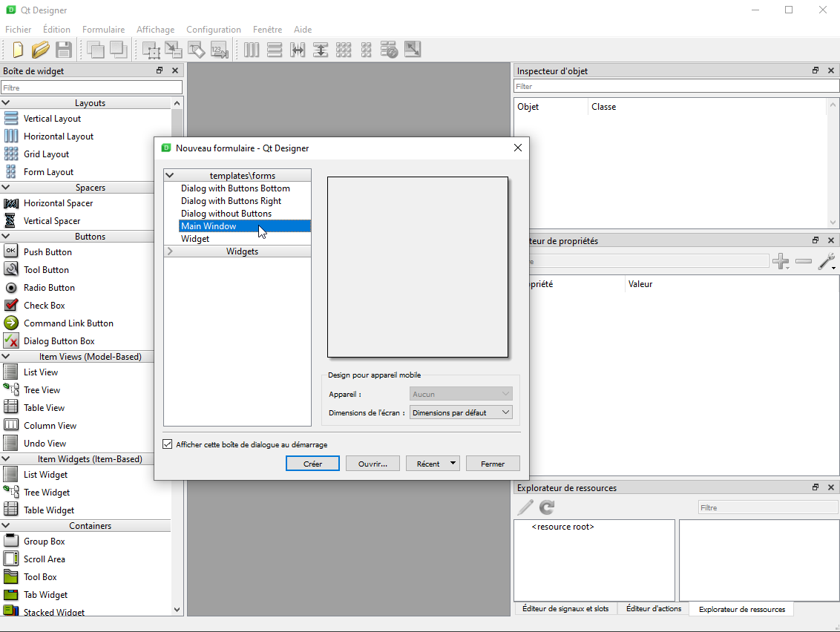The height and width of the screenshot is (632, 840).
Task: Float the Explorateur de ressources panel
Action: [816, 487]
